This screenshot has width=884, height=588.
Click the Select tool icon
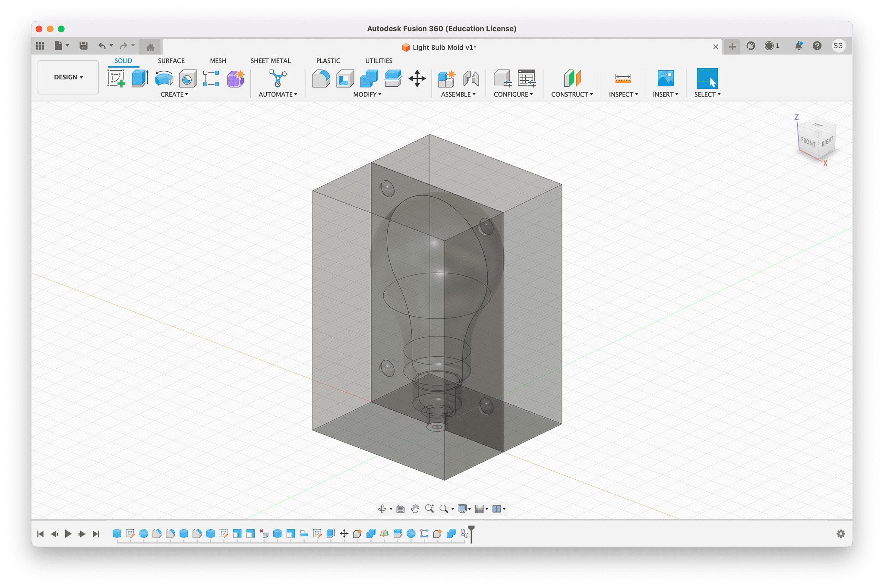pos(707,79)
